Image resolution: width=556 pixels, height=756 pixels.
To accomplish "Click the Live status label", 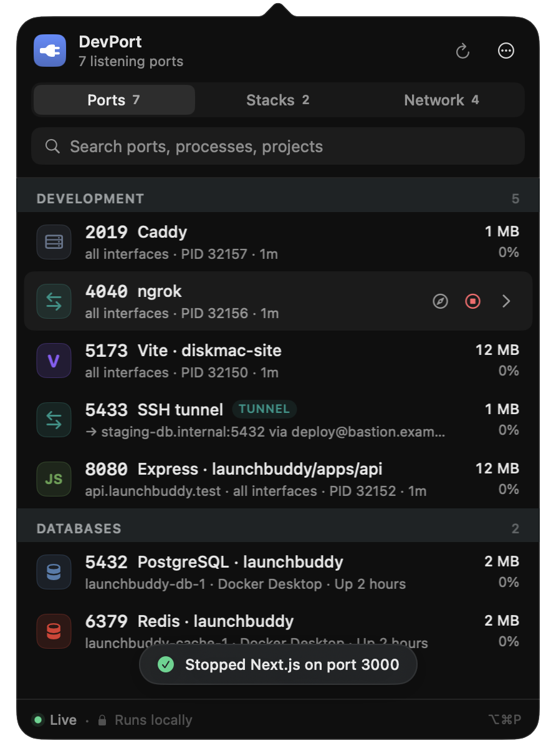I will (63, 720).
